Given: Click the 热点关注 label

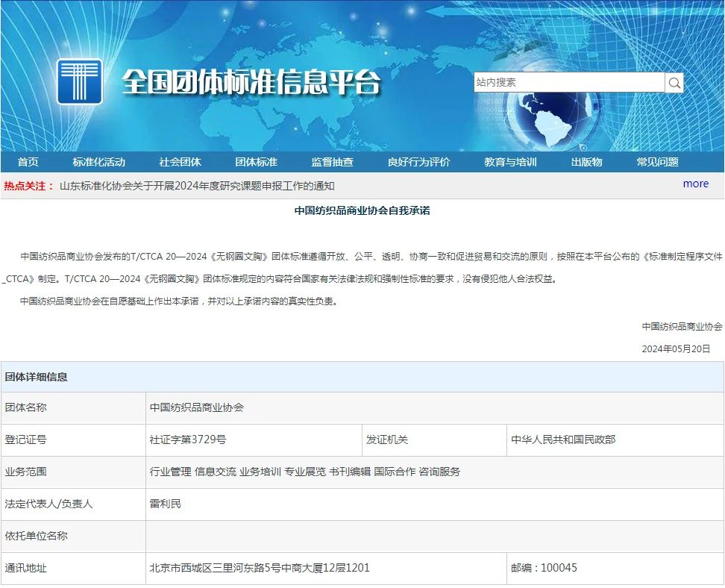Looking at the screenshot, I should tap(29, 186).
